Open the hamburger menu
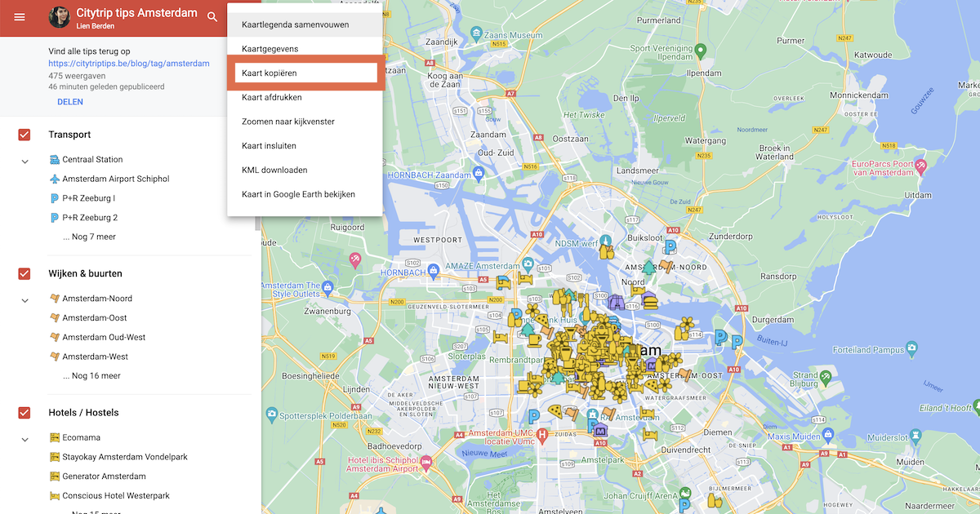The image size is (980, 514). [20, 17]
